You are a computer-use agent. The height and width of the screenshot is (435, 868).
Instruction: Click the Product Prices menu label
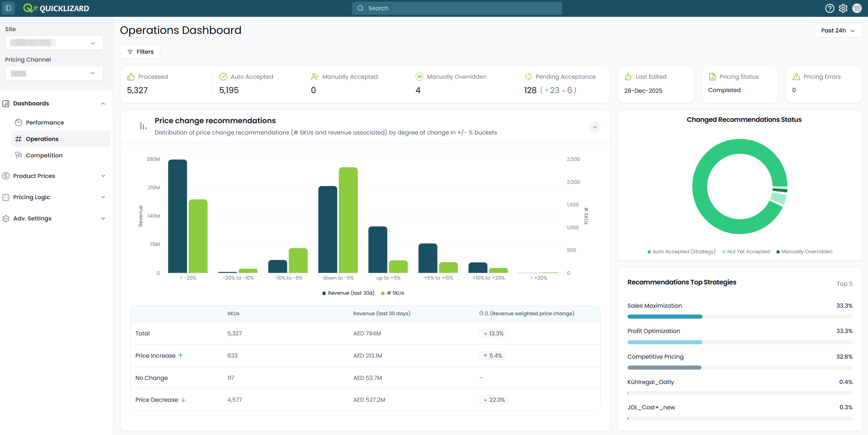pyautogui.click(x=34, y=176)
